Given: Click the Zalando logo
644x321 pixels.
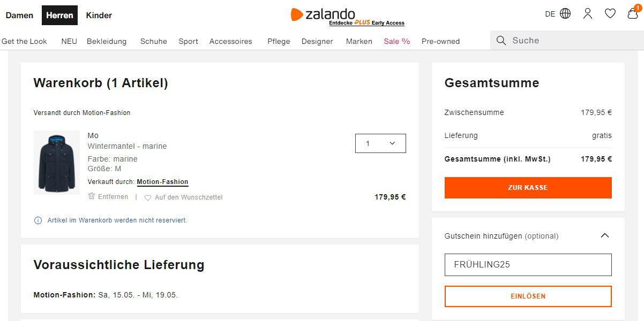Looking at the screenshot, I should [x=323, y=13].
